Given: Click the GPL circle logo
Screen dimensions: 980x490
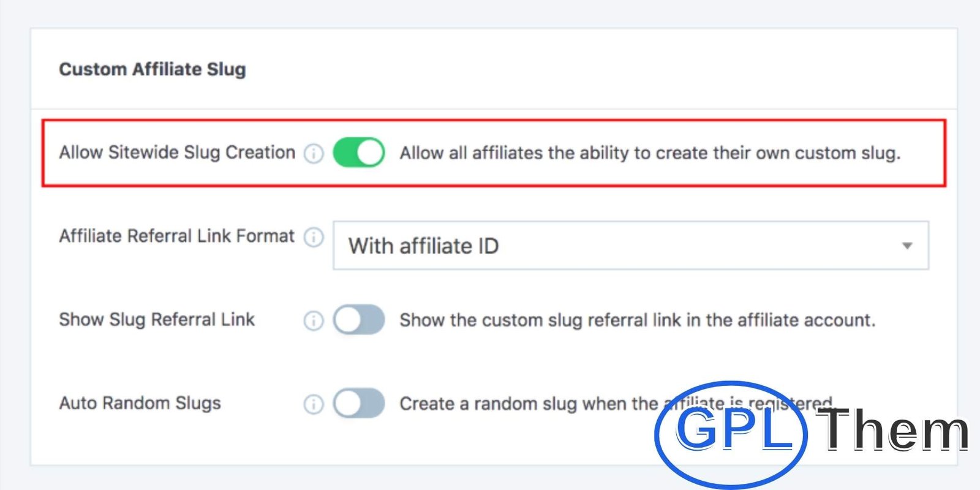Looking at the screenshot, I should point(731,433).
